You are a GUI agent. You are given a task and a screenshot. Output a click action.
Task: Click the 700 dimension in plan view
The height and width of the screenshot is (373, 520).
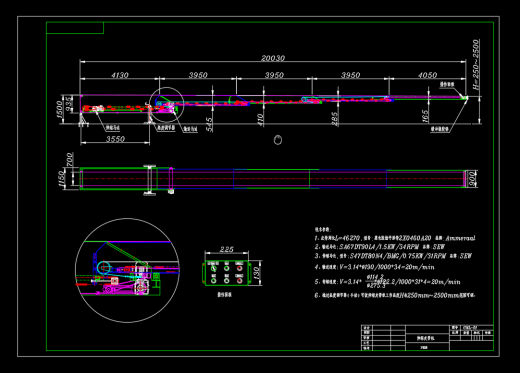coord(69,159)
